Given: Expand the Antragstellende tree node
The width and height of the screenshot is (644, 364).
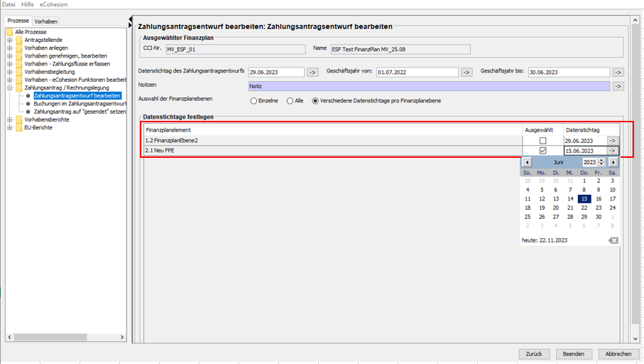Looking at the screenshot, I should pyautogui.click(x=10, y=40).
